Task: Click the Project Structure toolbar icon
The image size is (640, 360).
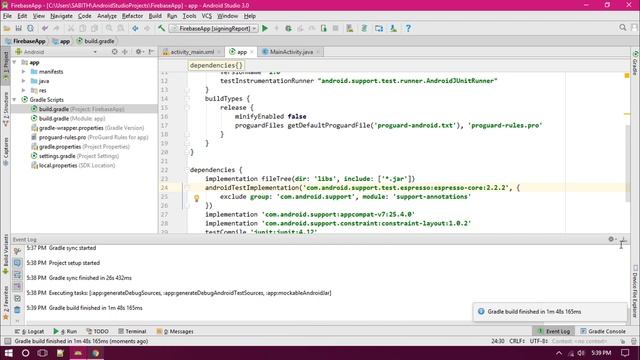Action: [379, 28]
